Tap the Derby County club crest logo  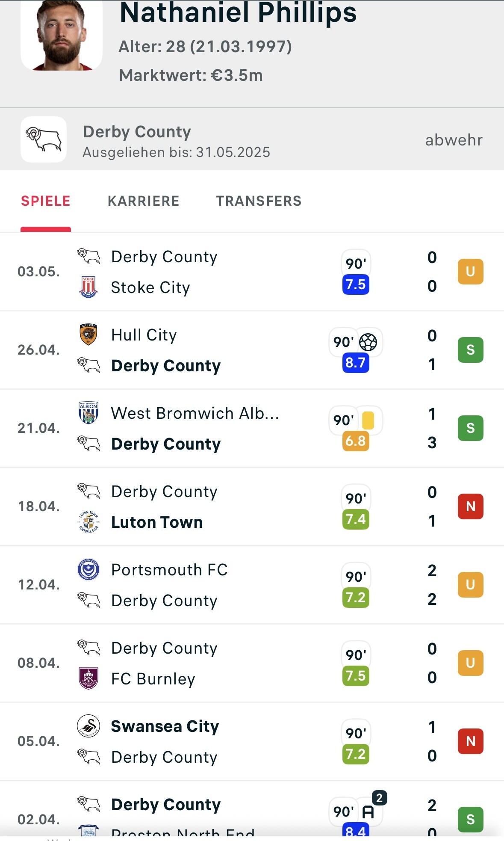pyautogui.click(x=44, y=139)
